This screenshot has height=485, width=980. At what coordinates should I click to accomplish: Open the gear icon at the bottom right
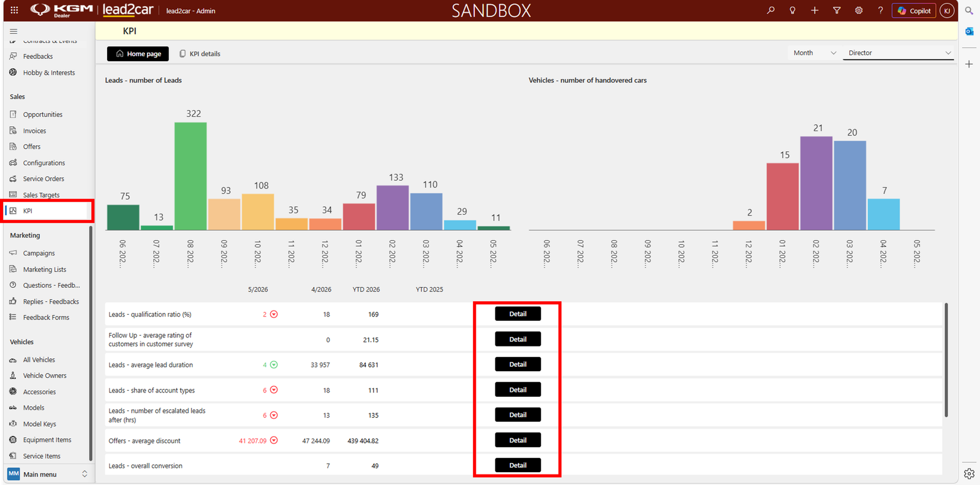(969, 473)
